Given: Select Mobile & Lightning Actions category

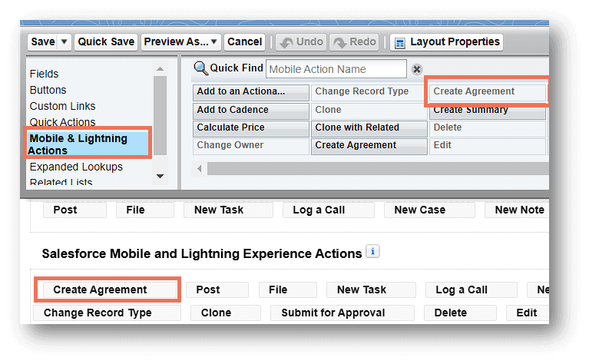Looking at the screenshot, I should point(88,144).
